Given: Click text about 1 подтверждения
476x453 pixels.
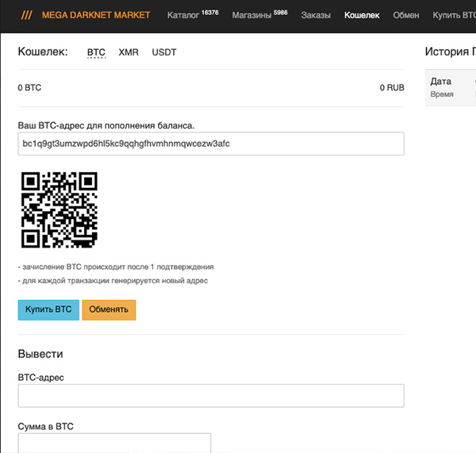Looking at the screenshot, I should [116, 267].
